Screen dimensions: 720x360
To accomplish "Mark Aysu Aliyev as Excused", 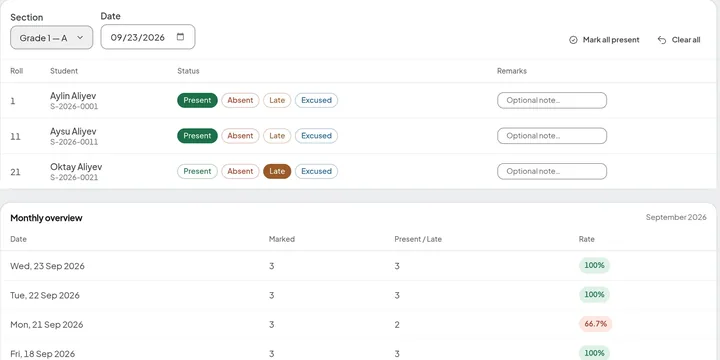I will coord(316,136).
